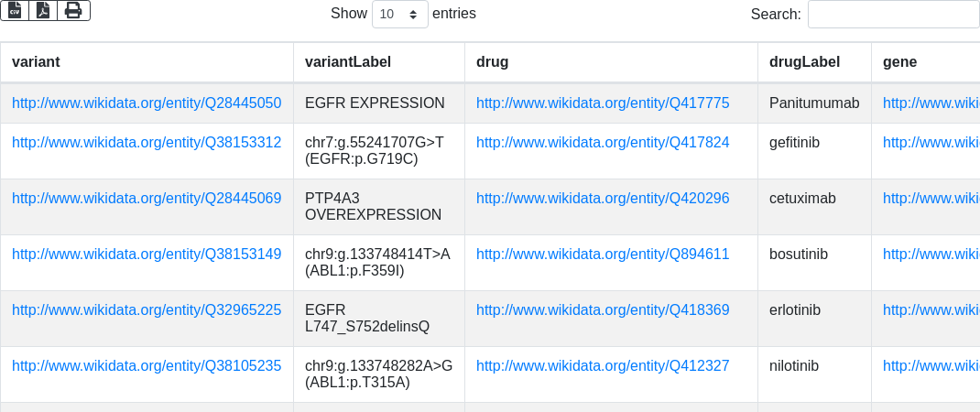Open variant link Q38105235
980x412 pixels.
(147, 366)
